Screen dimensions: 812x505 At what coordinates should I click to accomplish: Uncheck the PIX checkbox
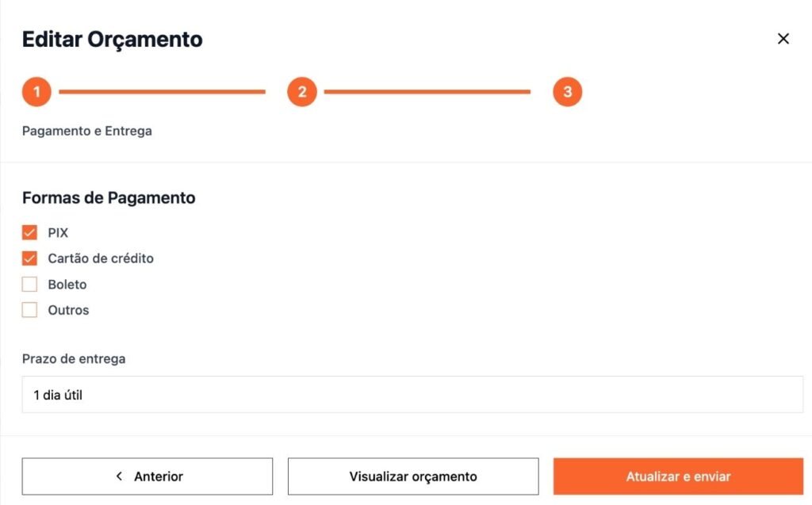click(30, 232)
